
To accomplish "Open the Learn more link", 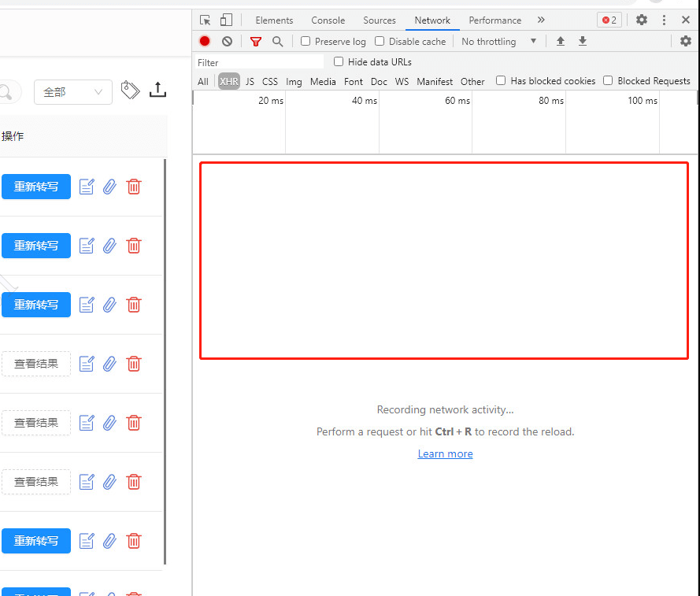I will coord(445,454).
